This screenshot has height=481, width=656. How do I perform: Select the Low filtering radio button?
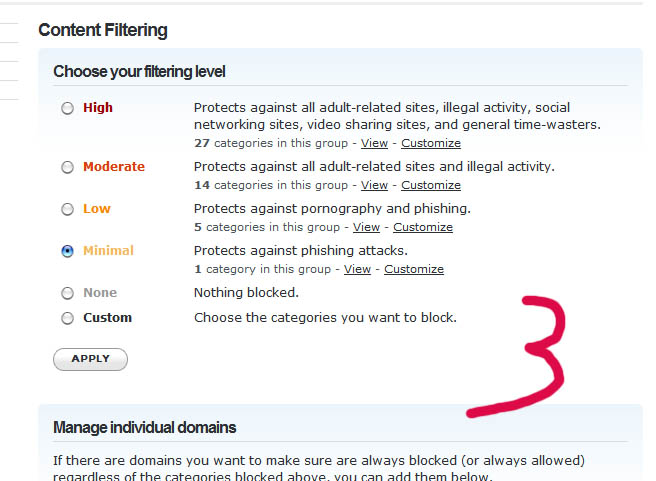67,209
